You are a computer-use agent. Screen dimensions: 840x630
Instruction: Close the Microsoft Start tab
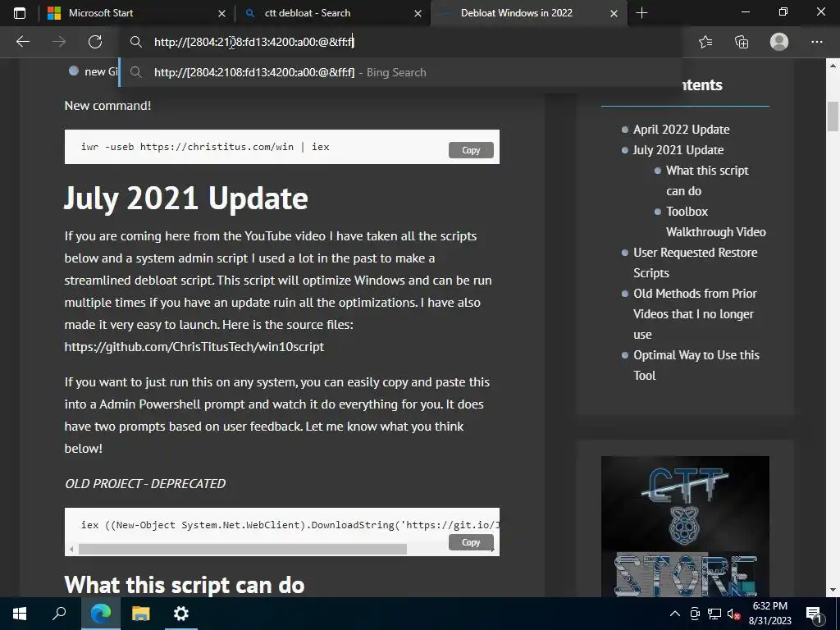[x=221, y=13]
